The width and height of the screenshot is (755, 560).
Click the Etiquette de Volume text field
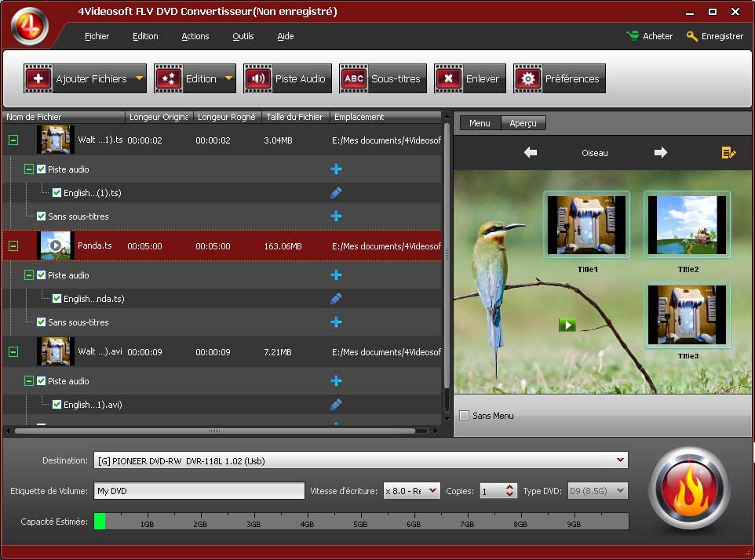point(199,491)
